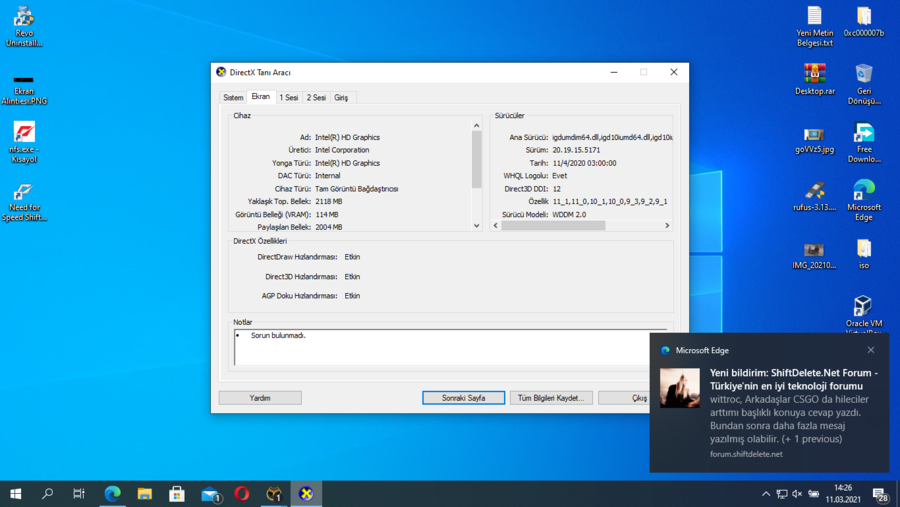
Task: Click driver version '20.19.15.5171'
Action: 576,150
